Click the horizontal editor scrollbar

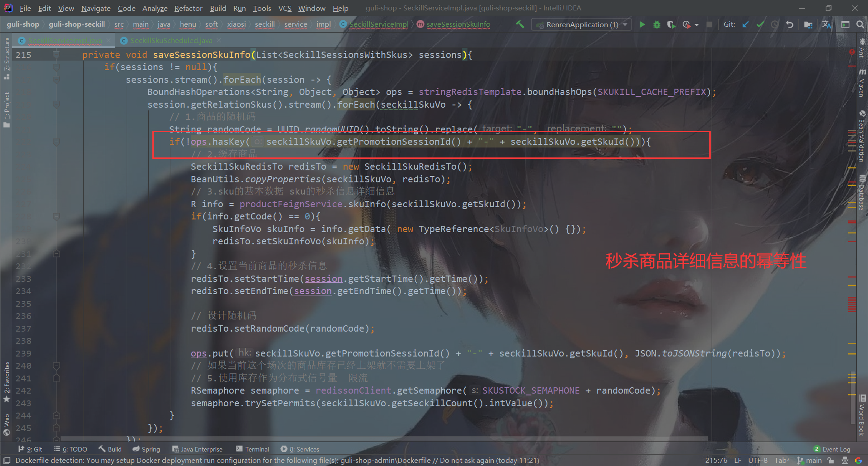(x=384, y=439)
